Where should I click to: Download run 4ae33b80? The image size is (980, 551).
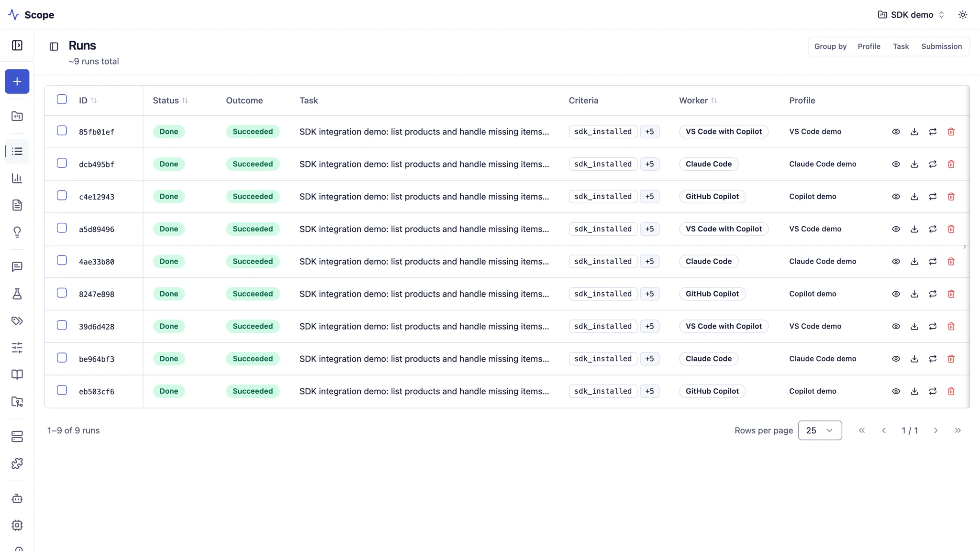click(x=914, y=262)
